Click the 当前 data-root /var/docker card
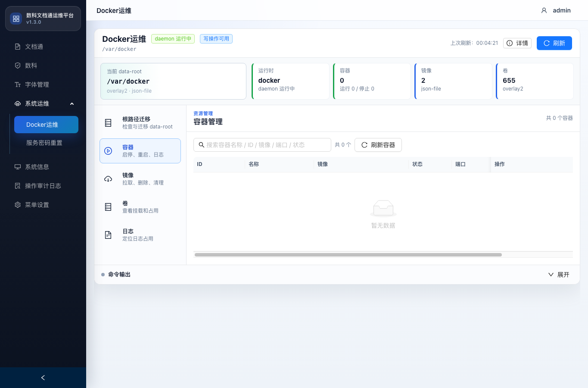588x388 pixels. (x=173, y=81)
